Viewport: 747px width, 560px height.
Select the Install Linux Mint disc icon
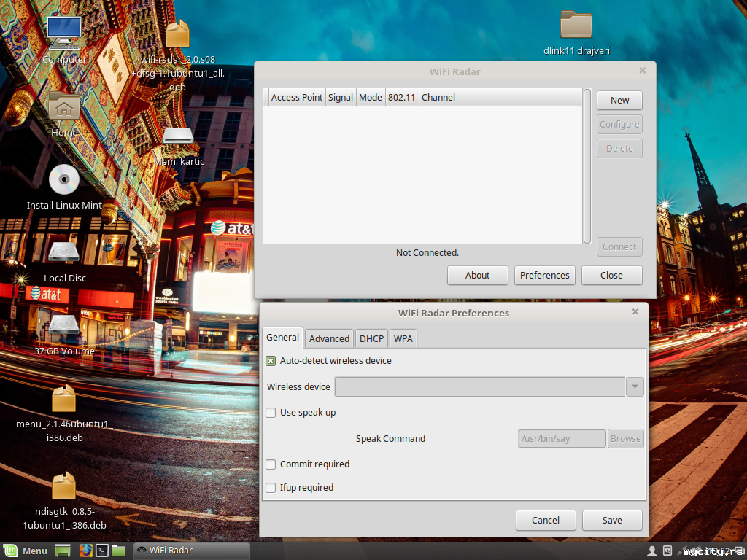click(64, 180)
